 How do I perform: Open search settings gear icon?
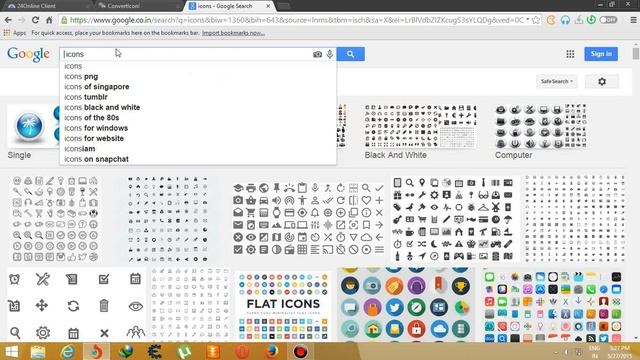coord(602,81)
